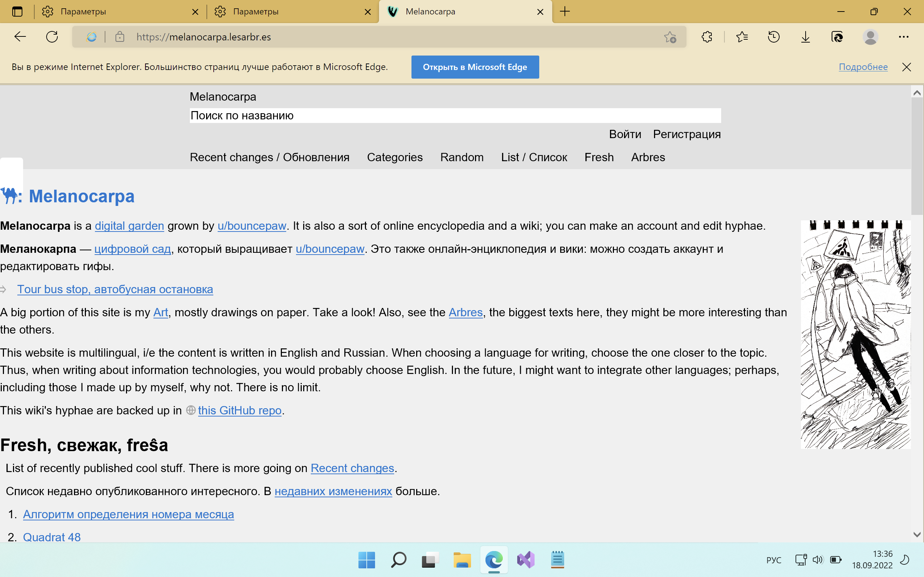Switch to the first Параметры tab
The height and width of the screenshot is (577, 924).
[x=114, y=12]
